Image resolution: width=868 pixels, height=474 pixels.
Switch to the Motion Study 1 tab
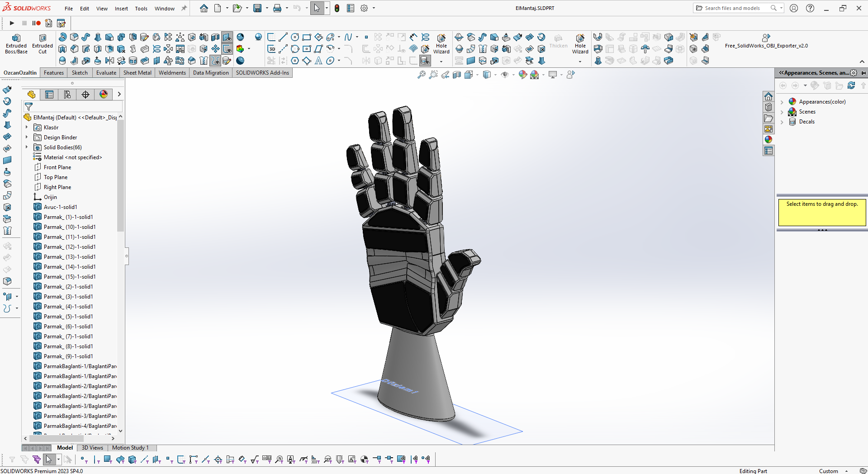[x=130, y=448]
